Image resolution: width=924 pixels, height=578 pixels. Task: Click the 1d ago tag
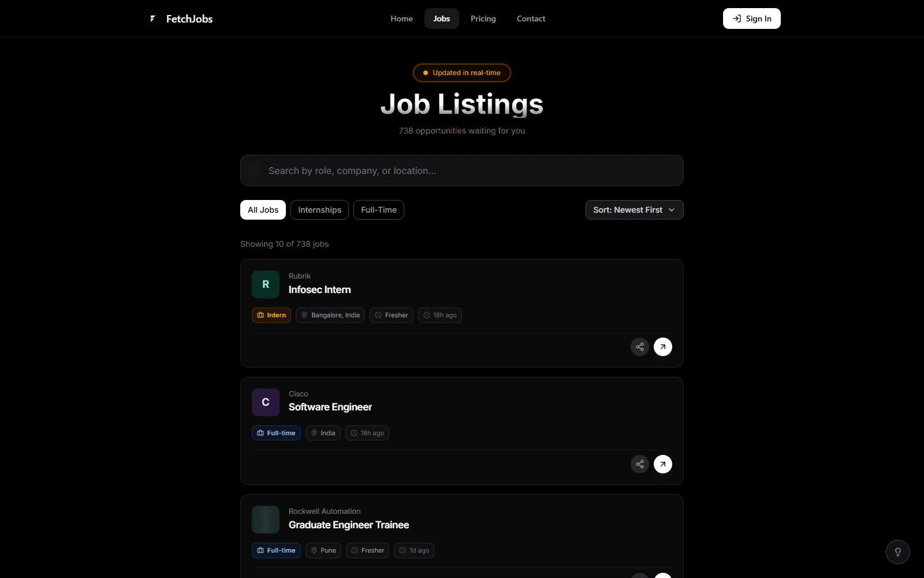(x=414, y=550)
